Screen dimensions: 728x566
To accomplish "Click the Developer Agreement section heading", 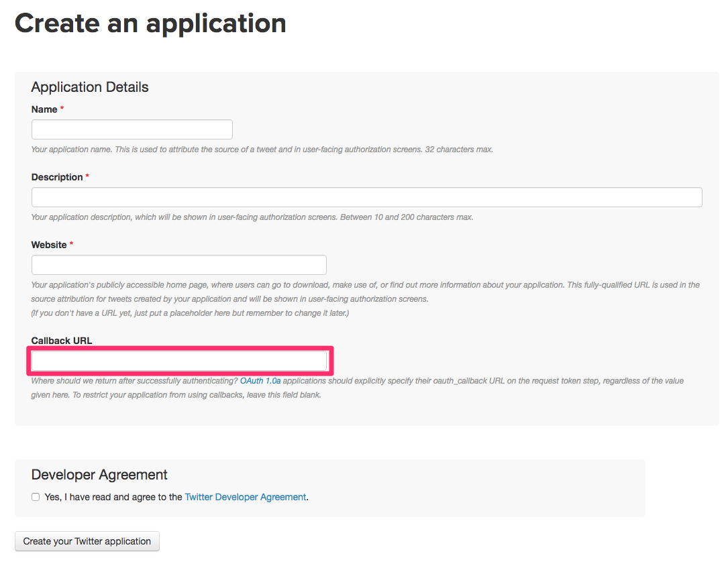I will 99,475.
